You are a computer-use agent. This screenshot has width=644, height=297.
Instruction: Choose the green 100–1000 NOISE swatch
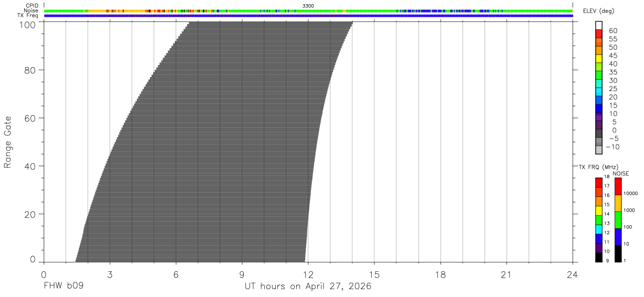pos(618,220)
